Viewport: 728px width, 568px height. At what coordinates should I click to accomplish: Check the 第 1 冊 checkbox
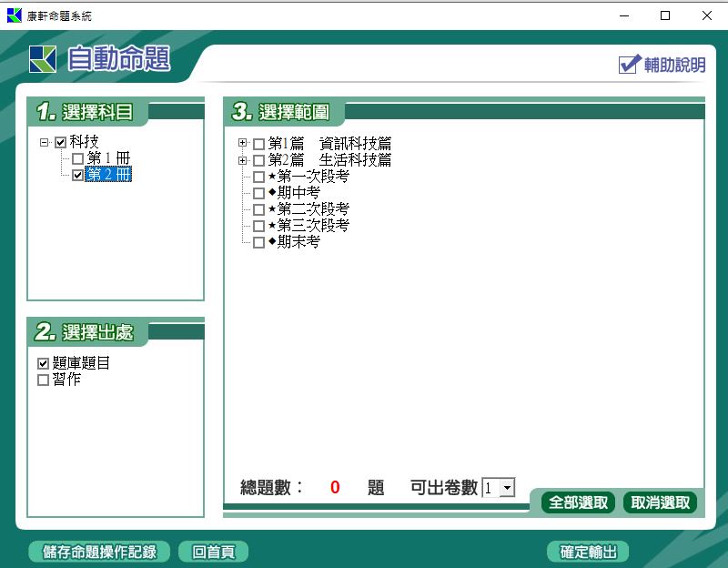coord(77,159)
